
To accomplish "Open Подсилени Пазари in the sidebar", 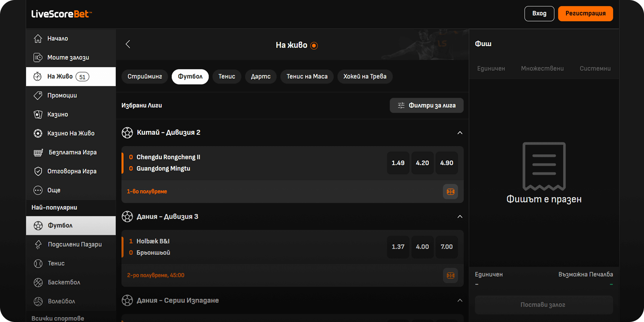I will point(75,244).
